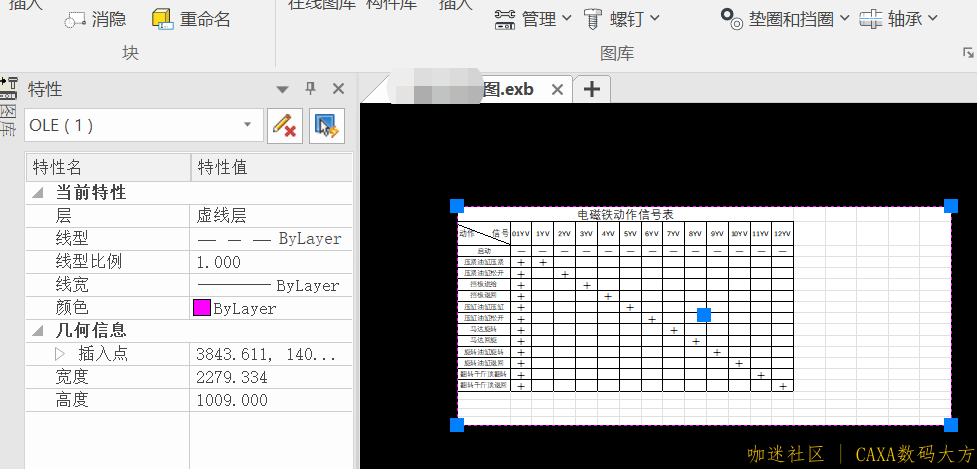Switch to the .exb drawing tab
Viewport: 977px width, 469px height.
point(507,89)
